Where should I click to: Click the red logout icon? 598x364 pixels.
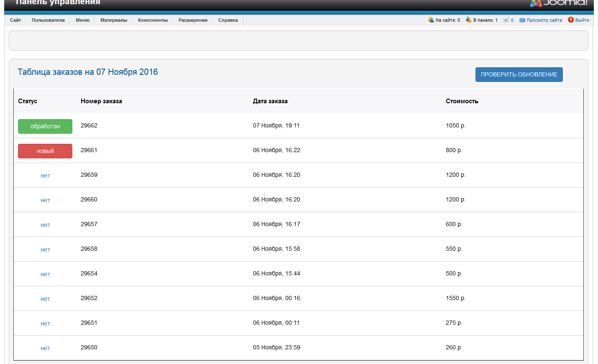[570, 20]
